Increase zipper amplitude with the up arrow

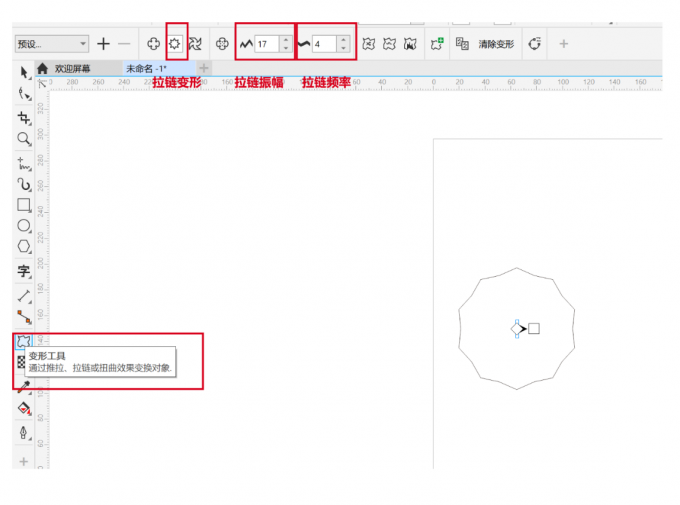tap(286, 40)
